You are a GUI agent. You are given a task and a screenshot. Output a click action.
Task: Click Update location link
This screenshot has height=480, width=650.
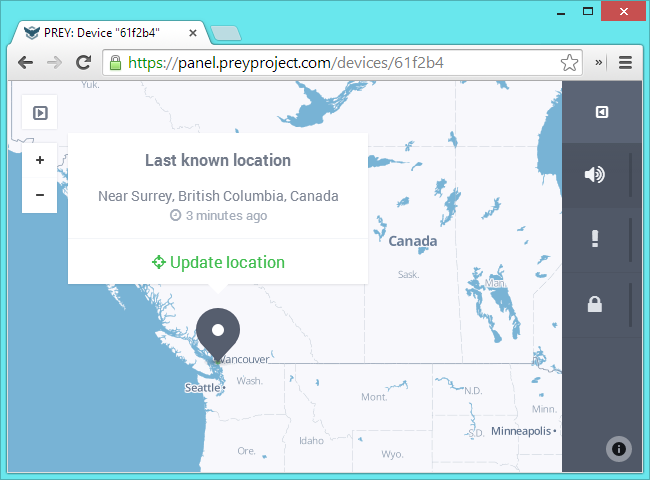click(x=218, y=262)
